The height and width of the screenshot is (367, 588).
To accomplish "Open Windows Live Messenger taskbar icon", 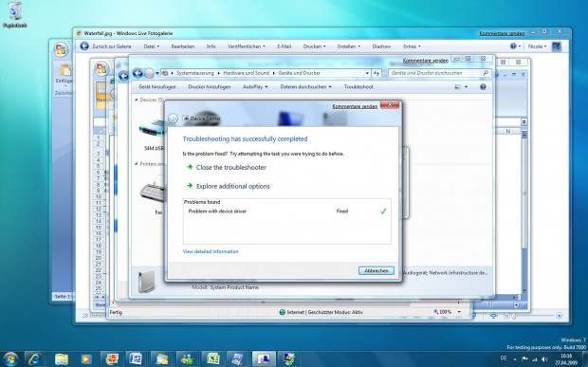I will (x=187, y=359).
